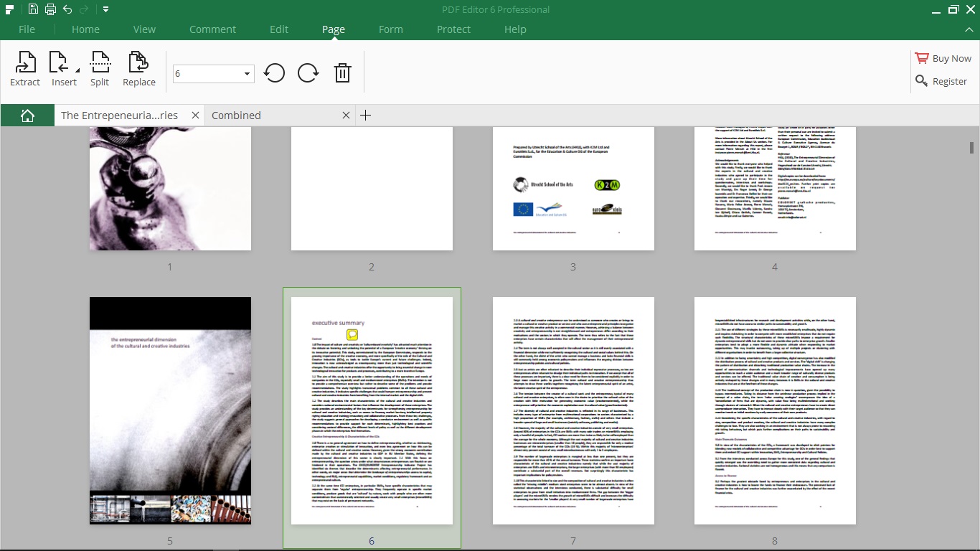Viewport: 980px width, 551px height.
Task: Select the Extract pages tool
Action: coord(24,68)
